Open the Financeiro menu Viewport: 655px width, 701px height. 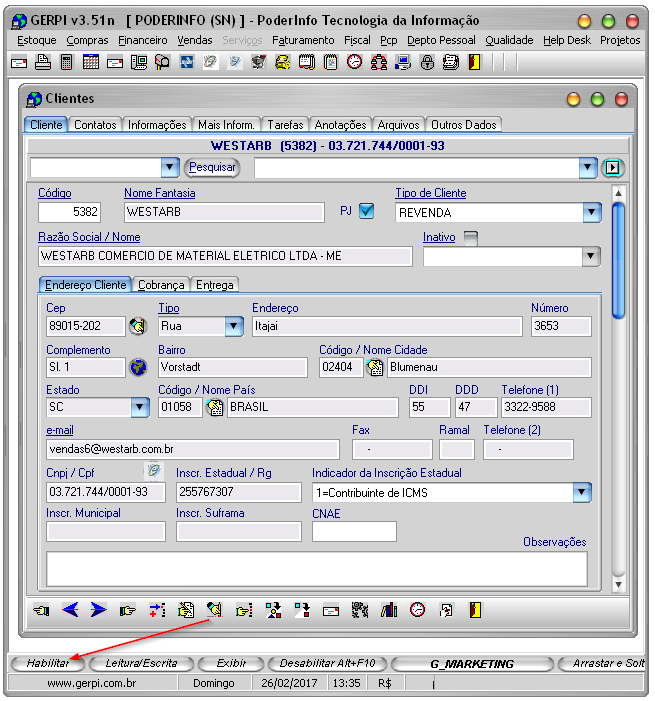point(143,40)
